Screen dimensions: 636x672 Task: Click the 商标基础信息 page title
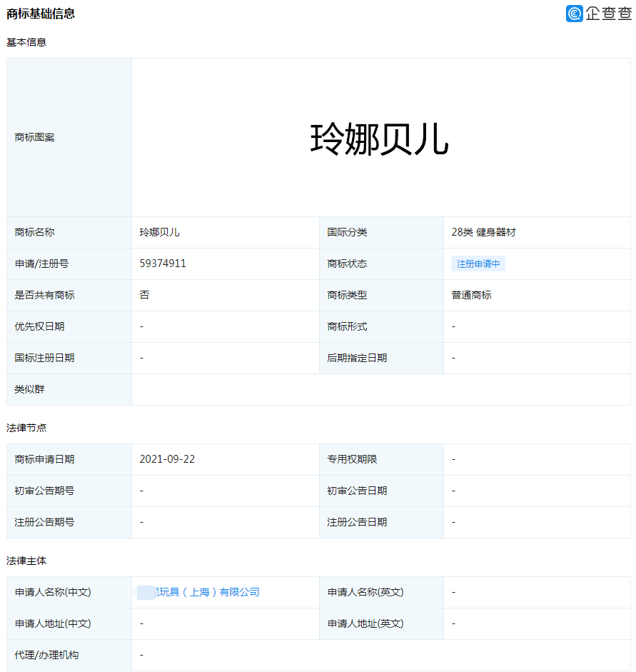[41, 13]
